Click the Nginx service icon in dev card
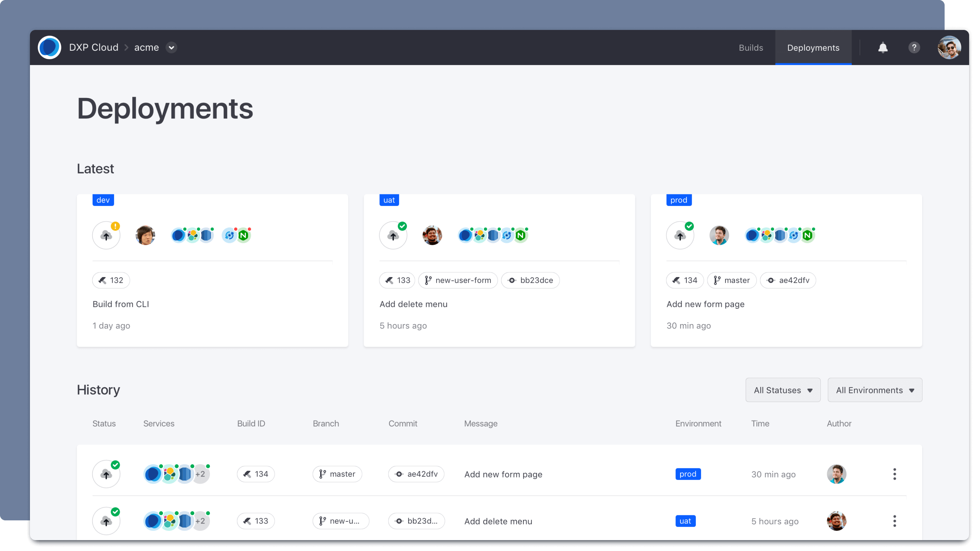The width and height of the screenshot is (980, 551). [x=244, y=236]
